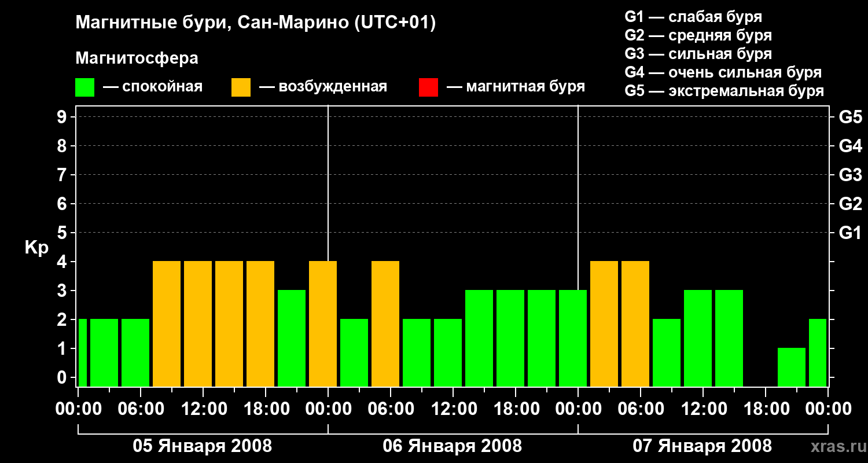Click the '12:00' tick label of 05 Января
868x463 pixels.
pyautogui.click(x=203, y=409)
